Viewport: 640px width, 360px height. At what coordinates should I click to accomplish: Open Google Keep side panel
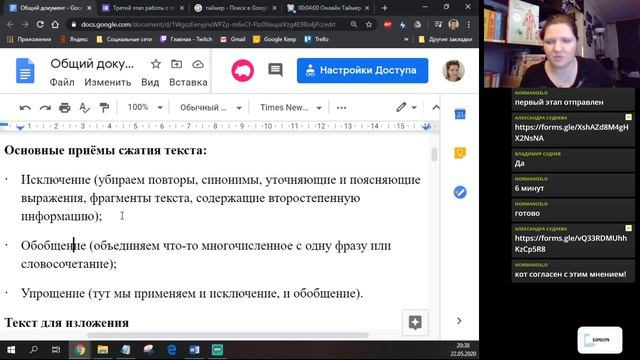click(x=460, y=153)
